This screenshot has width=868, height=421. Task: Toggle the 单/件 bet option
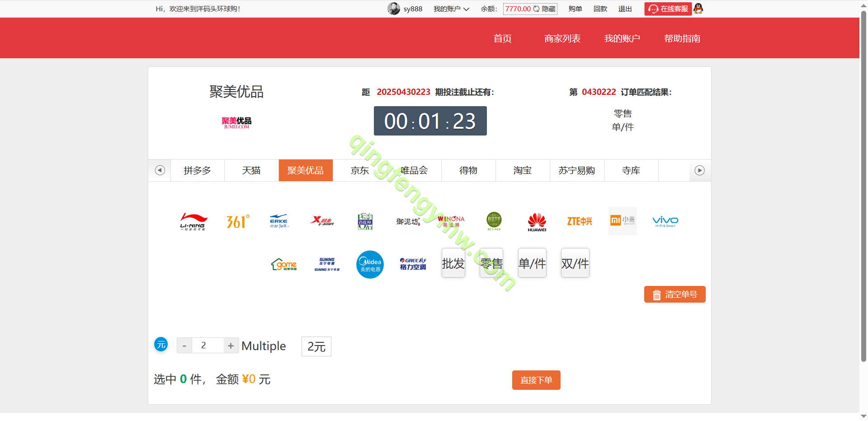[532, 263]
